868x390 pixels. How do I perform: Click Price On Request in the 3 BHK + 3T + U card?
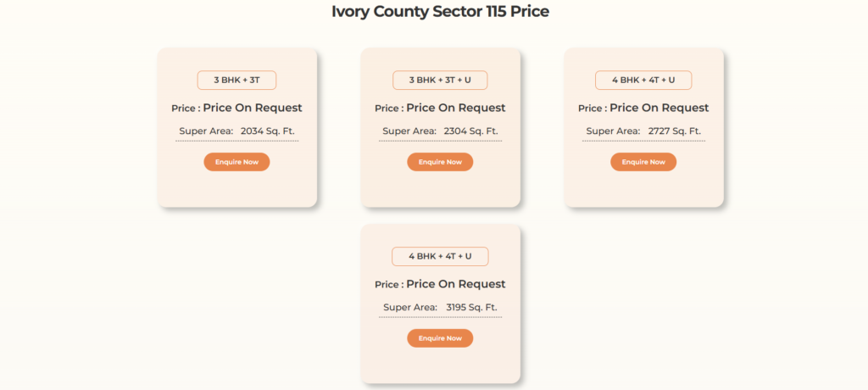[x=455, y=108]
